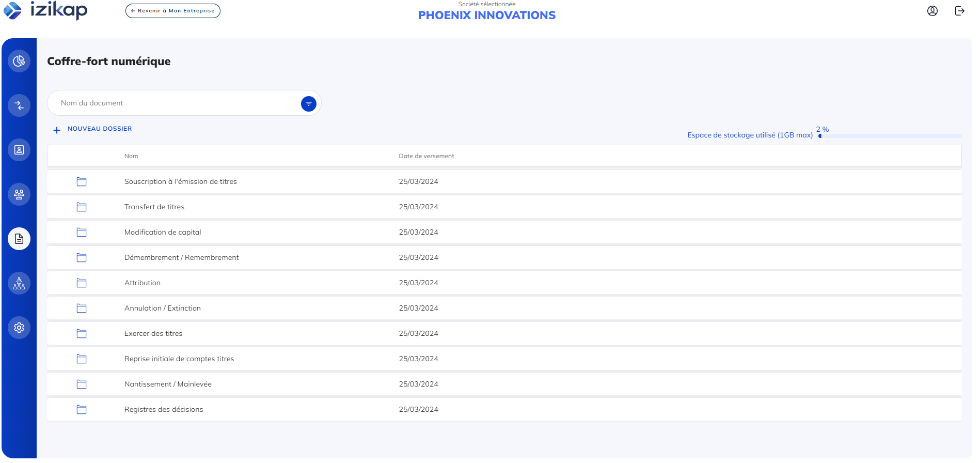Image resolution: width=980 pixels, height=463 pixels.
Task: Open Registres des décisions folder name
Action: click(x=164, y=410)
